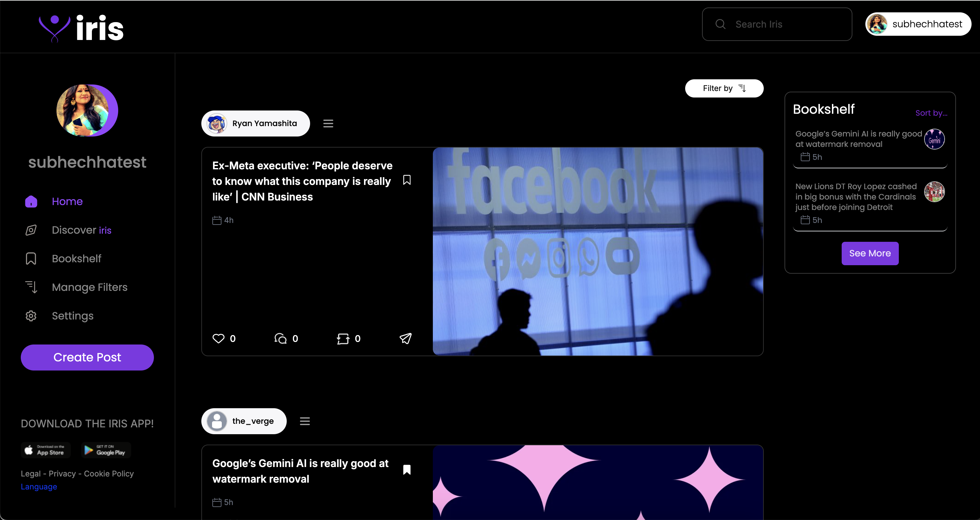Share the CNN Business post via paper plane
The height and width of the screenshot is (520, 980).
(x=406, y=338)
